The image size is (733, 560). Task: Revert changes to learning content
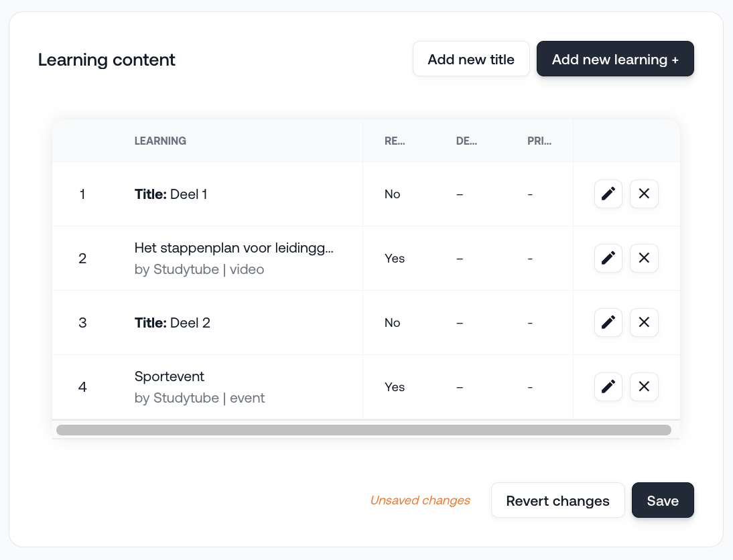(x=557, y=501)
